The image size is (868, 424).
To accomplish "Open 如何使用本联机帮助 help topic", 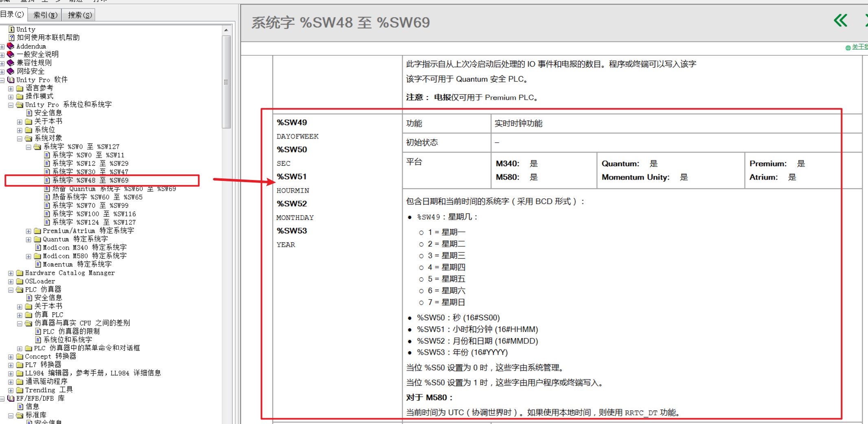I will [48, 37].
